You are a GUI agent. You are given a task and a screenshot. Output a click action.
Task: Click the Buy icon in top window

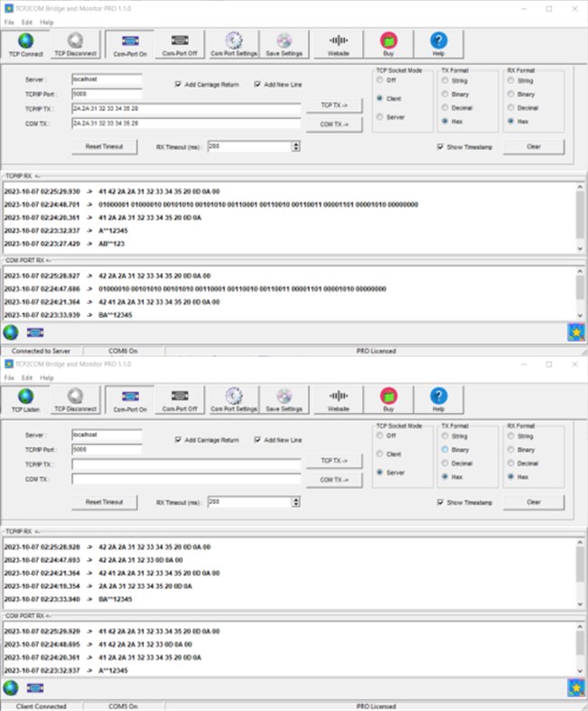tap(388, 44)
